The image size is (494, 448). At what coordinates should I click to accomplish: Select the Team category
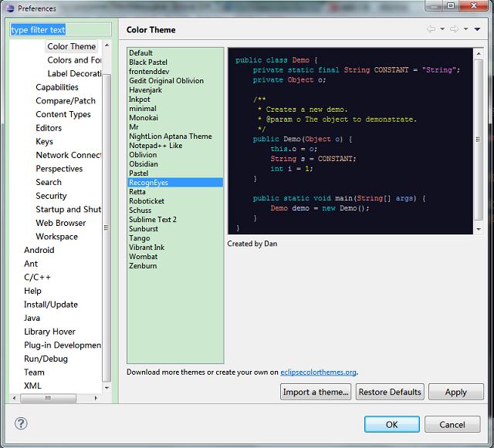click(x=34, y=372)
